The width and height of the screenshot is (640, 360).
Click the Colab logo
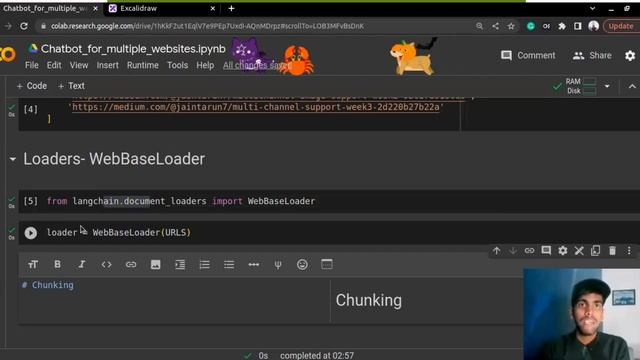coord(8,55)
